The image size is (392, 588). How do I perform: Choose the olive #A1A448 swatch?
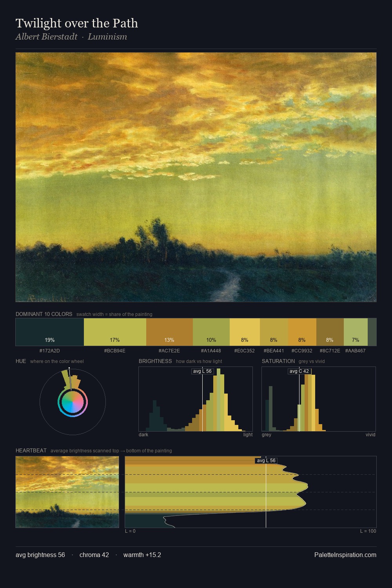211,332
